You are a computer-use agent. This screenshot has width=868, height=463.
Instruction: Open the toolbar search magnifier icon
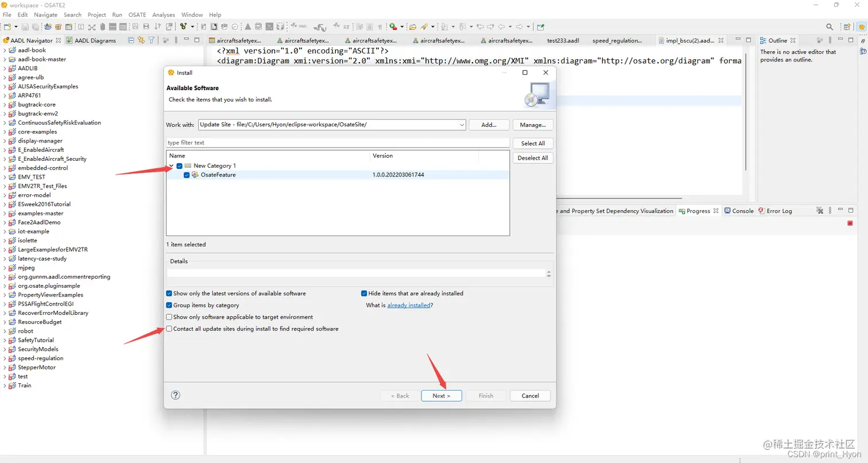click(x=830, y=26)
